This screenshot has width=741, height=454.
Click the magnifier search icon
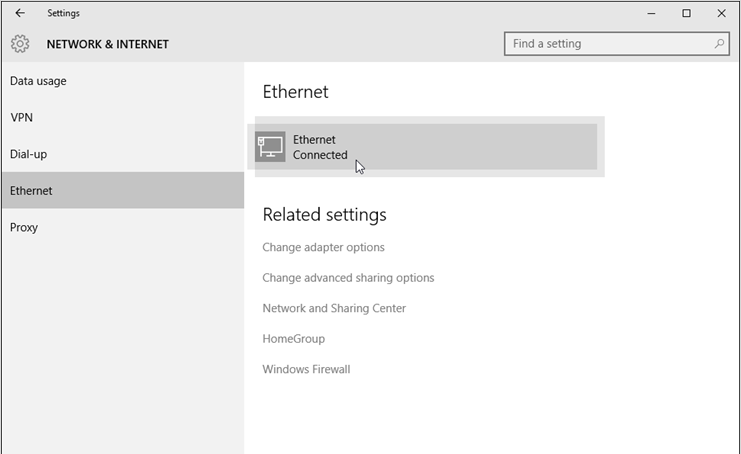[719, 44]
